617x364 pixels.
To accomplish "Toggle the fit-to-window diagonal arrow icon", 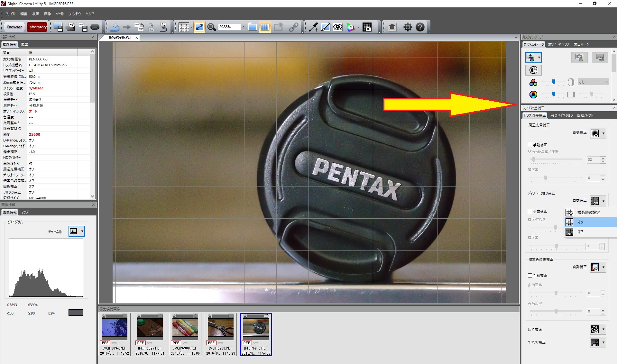I will pos(199,27).
